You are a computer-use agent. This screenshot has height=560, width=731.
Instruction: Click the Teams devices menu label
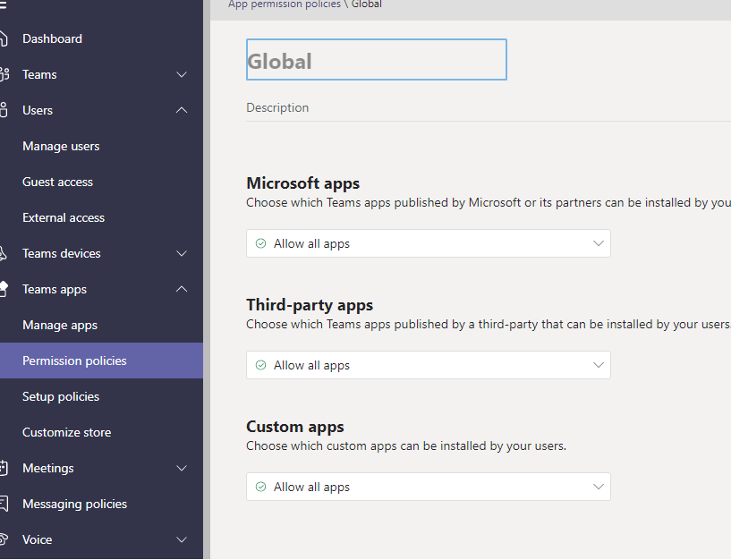tap(62, 254)
